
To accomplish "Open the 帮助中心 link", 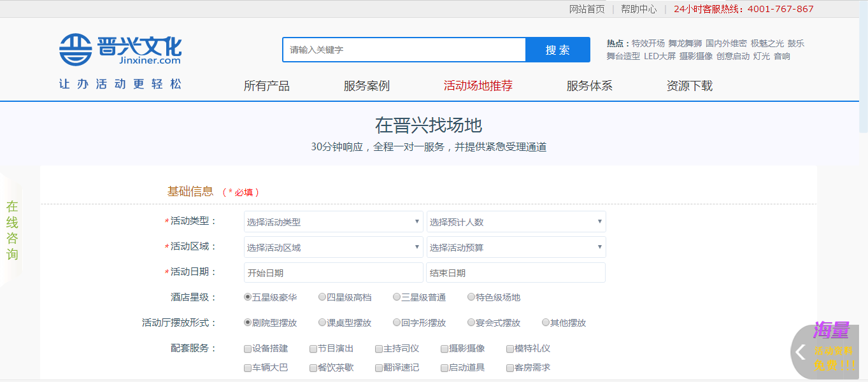I will point(638,9).
